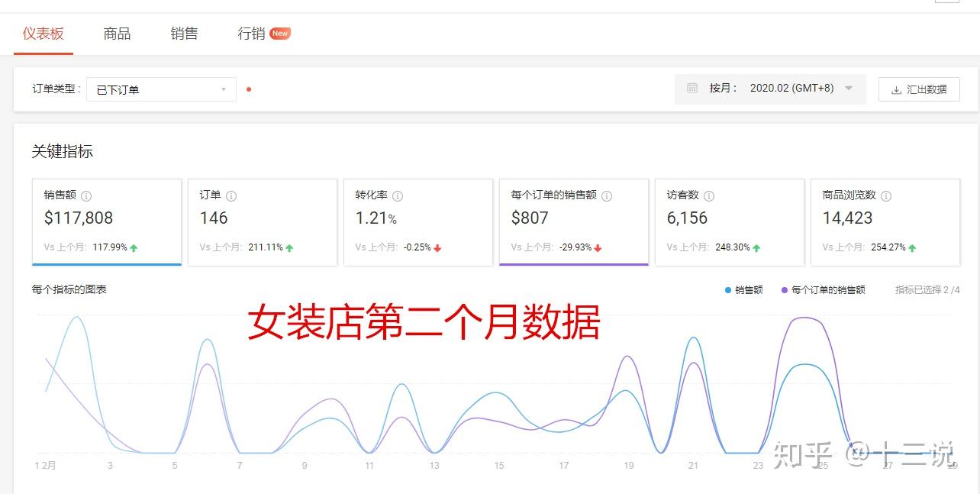Toggle the 销售额 metric card
The width and height of the screenshot is (980, 494).
coord(107,222)
